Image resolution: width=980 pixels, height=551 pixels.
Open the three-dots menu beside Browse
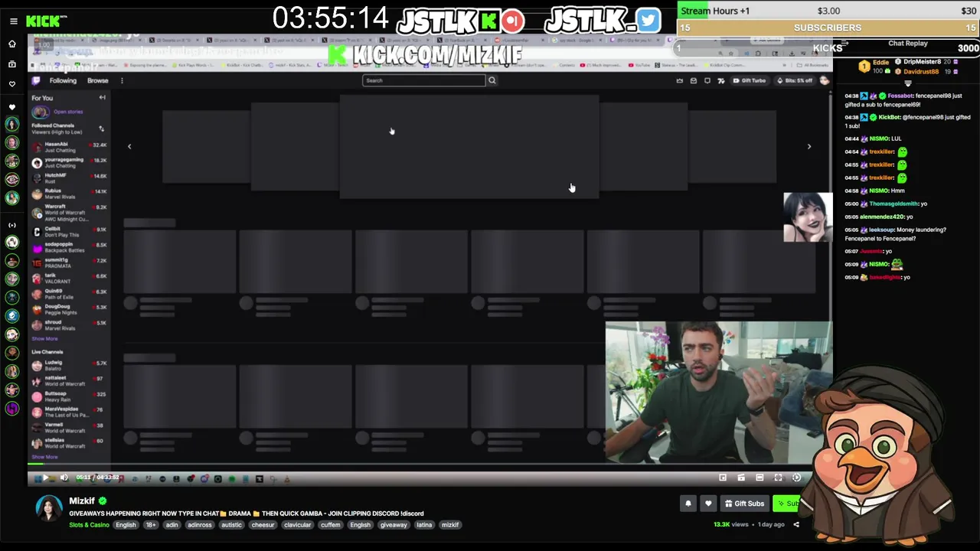click(122, 80)
